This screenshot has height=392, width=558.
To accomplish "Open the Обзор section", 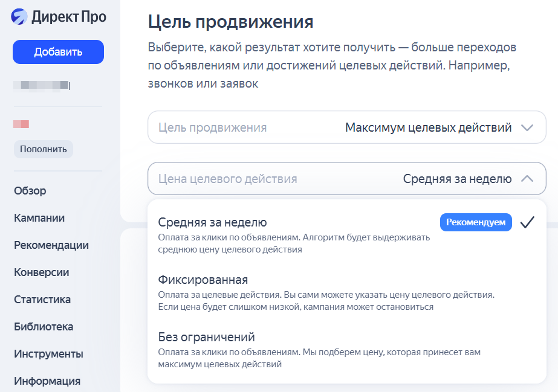I will coord(30,191).
